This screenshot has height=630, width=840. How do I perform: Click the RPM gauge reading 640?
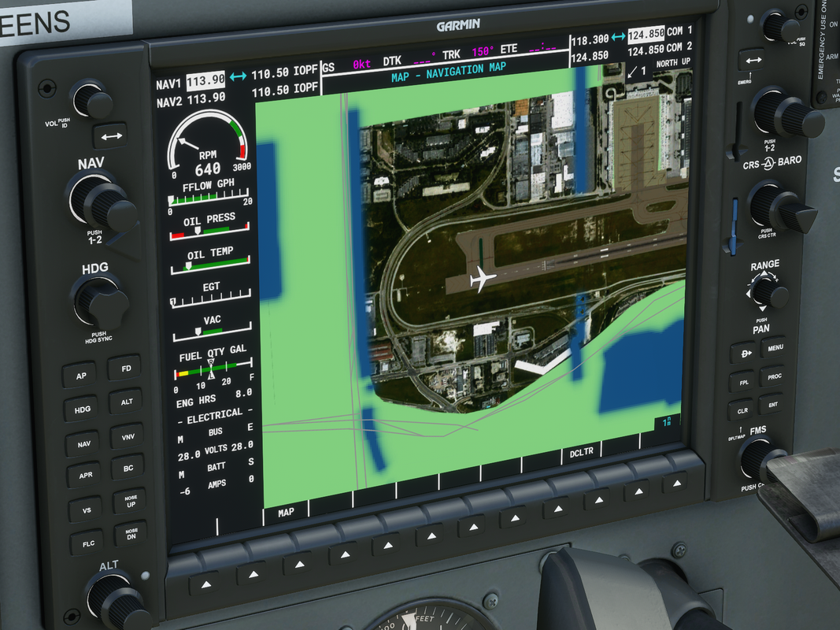(x=208, y=170)
